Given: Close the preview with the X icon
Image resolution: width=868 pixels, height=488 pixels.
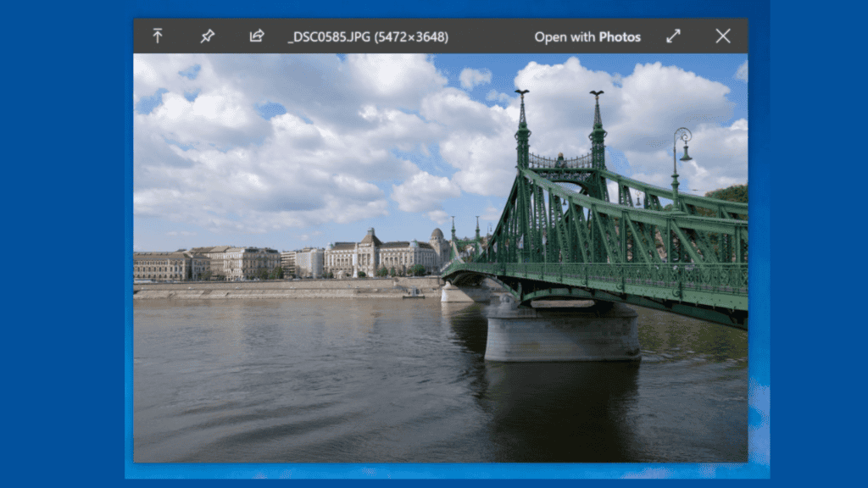Looking at the screenshot, I should coord(722,36).
